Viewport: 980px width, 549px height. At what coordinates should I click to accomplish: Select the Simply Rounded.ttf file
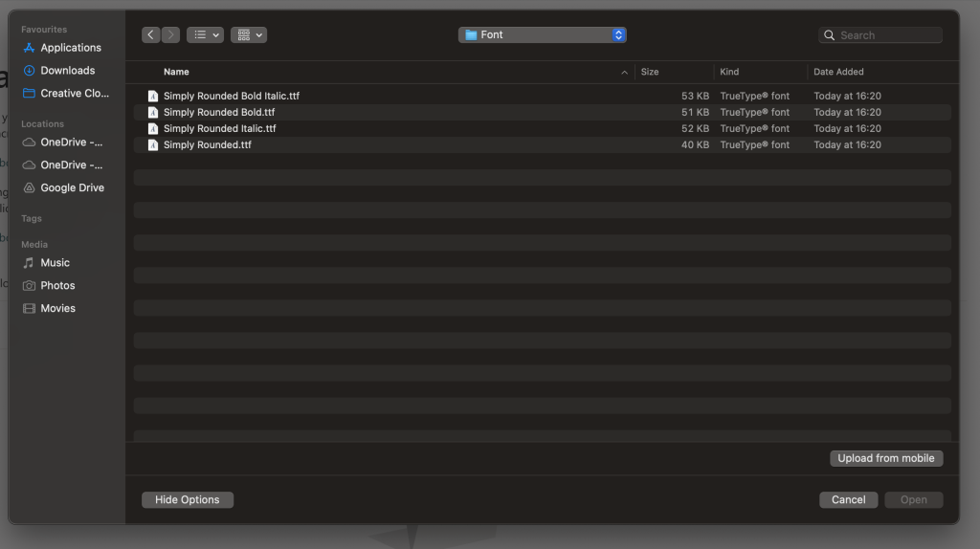[207, 145]
